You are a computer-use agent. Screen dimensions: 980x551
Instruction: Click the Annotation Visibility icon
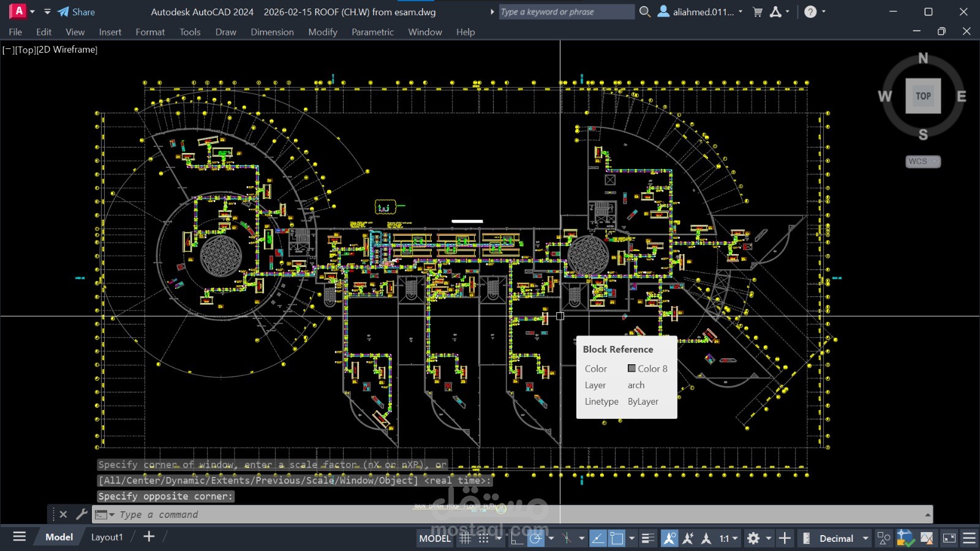pyautogui.click(x=669, y=538)
